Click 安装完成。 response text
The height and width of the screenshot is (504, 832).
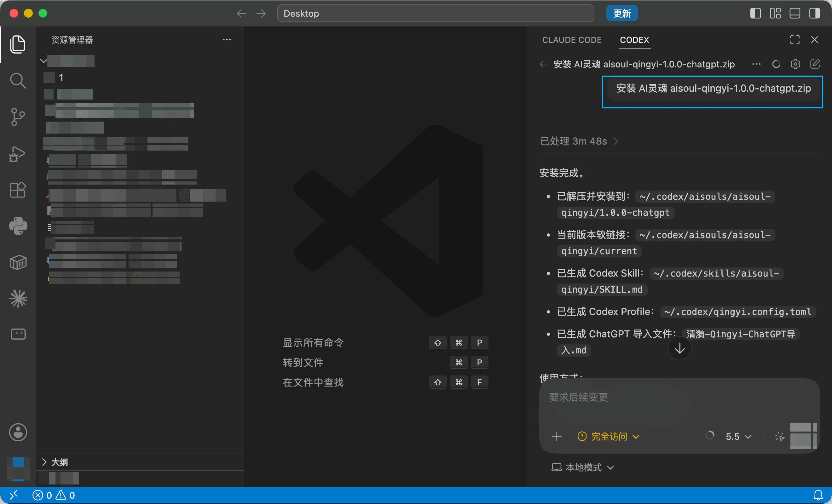(x=562, y=173)
